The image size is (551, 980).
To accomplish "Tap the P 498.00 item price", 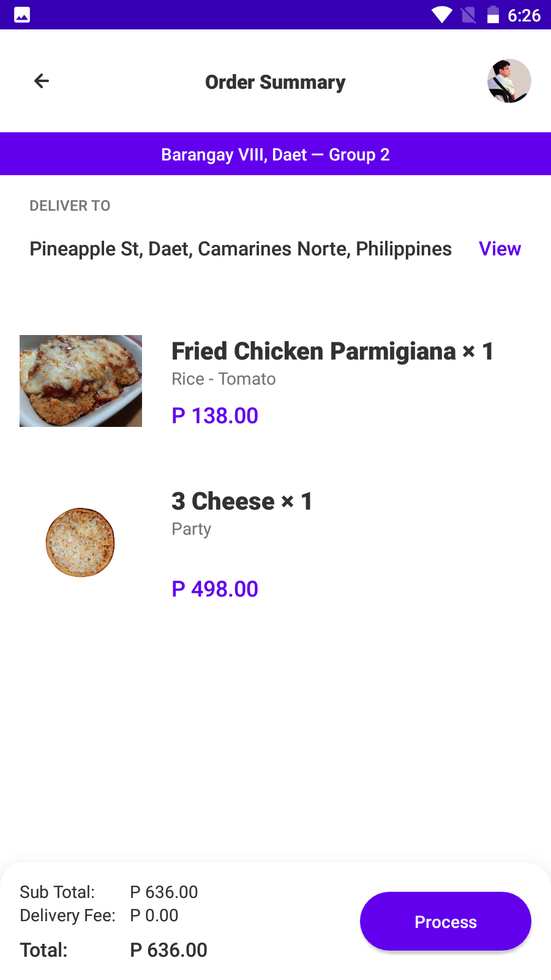I will point(215,589).
